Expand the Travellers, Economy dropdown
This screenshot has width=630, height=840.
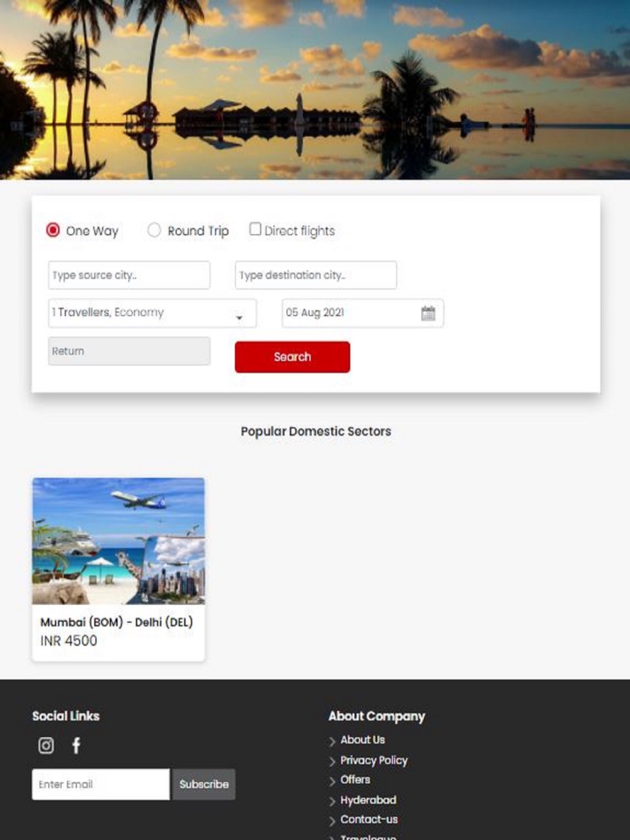click(152, 313)
